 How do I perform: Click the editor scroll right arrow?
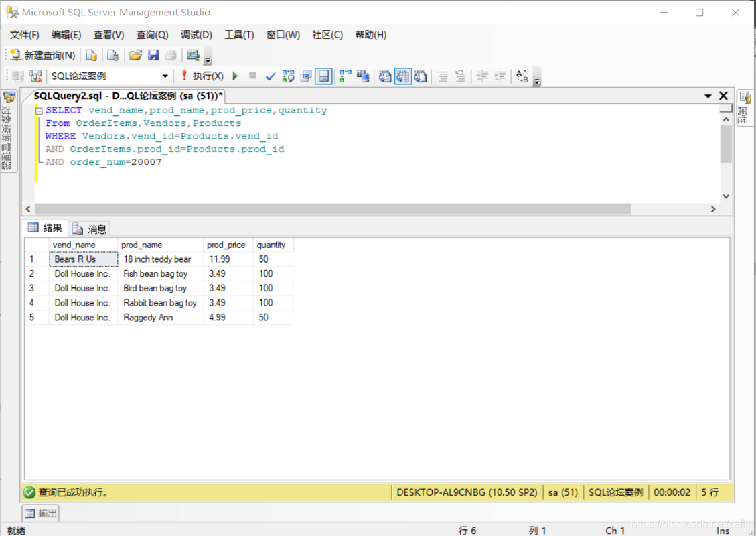(713, 209)
